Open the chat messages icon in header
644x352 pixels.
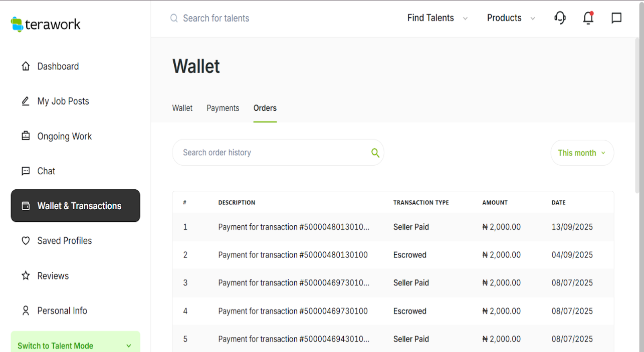click(x=616, y=18)
